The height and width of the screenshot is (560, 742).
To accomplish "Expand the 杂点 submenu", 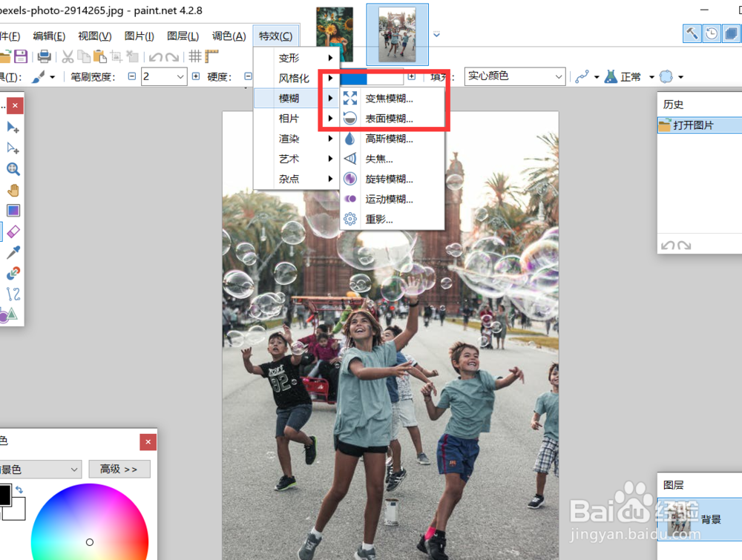I will 297,179.
